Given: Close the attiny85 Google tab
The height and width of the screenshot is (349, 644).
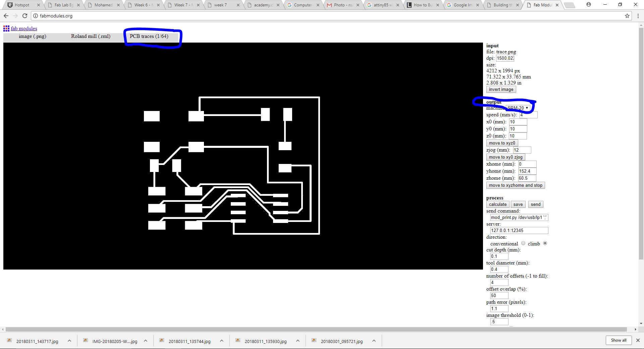Looking at the screenshot, I should 398,5.
